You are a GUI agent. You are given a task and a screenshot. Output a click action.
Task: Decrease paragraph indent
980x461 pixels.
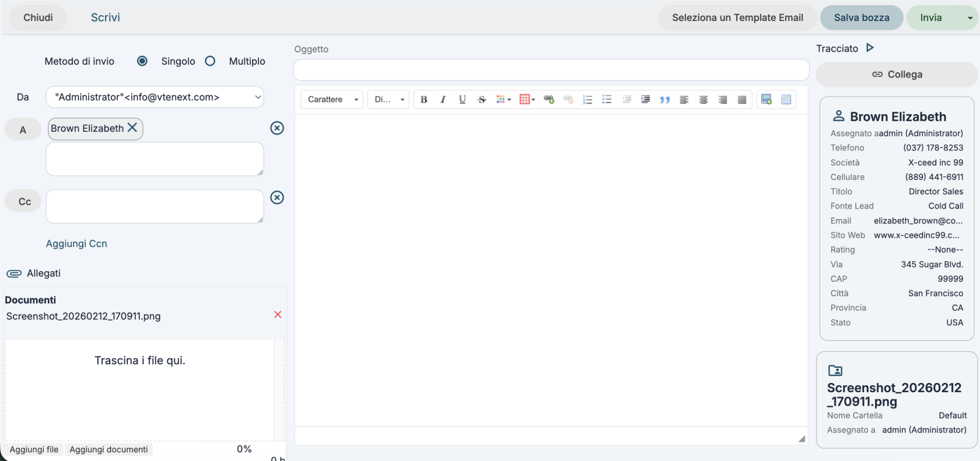point(626,100)
